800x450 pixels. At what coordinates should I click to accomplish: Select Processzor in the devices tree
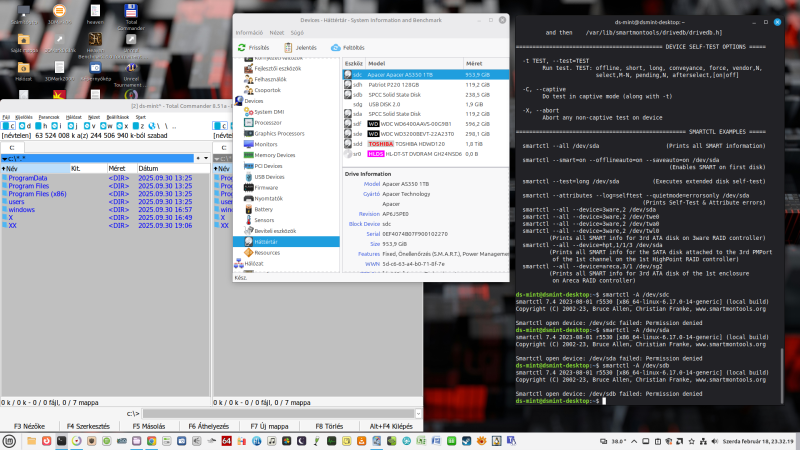(270, 122)
